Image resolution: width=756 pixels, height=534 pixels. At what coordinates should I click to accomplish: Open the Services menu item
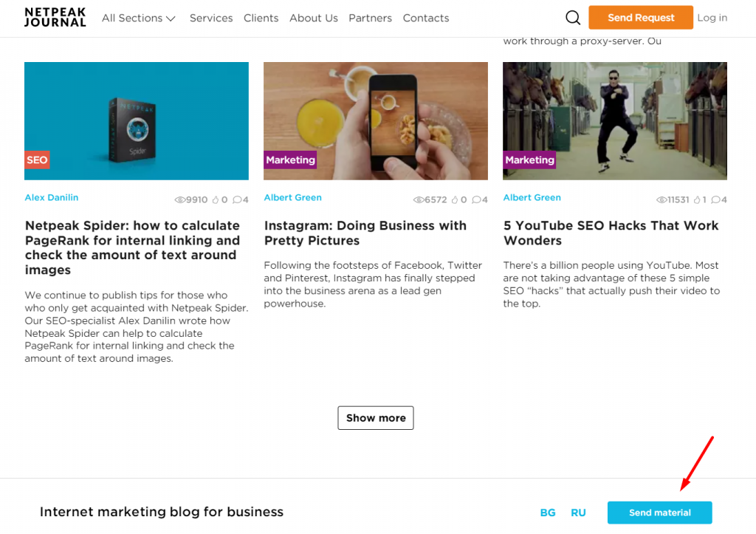point(211,18)
